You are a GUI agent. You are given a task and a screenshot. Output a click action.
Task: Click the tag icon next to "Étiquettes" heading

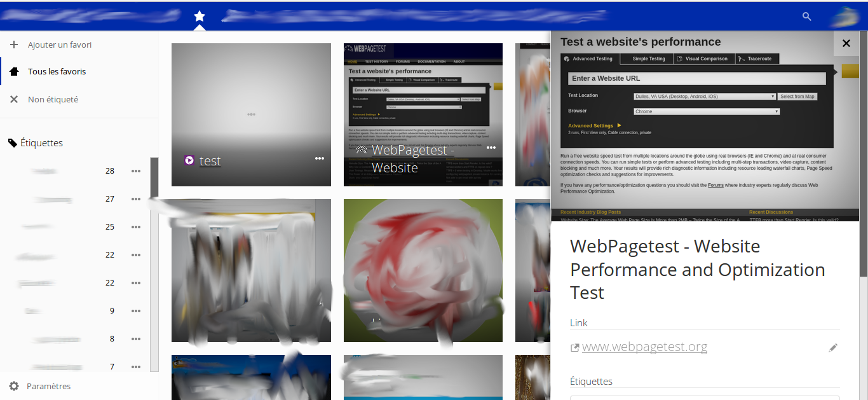pos(12,142)
